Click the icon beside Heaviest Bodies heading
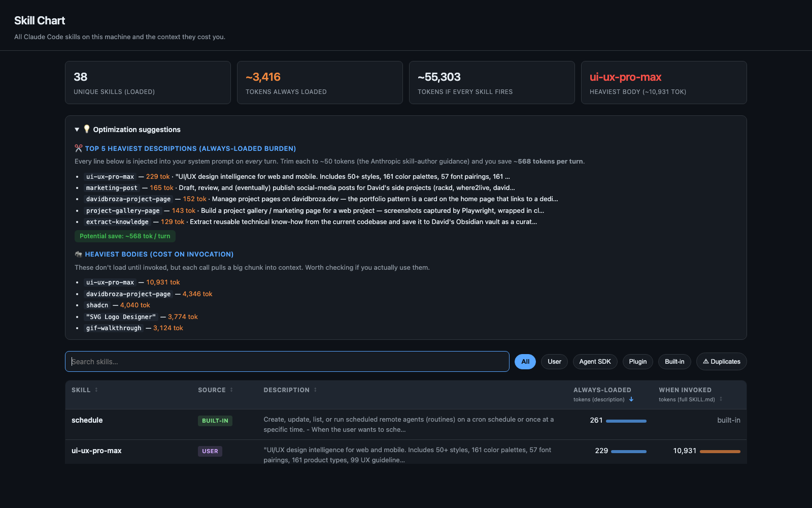This screenshot has height=508, width=812. [78, 254]
